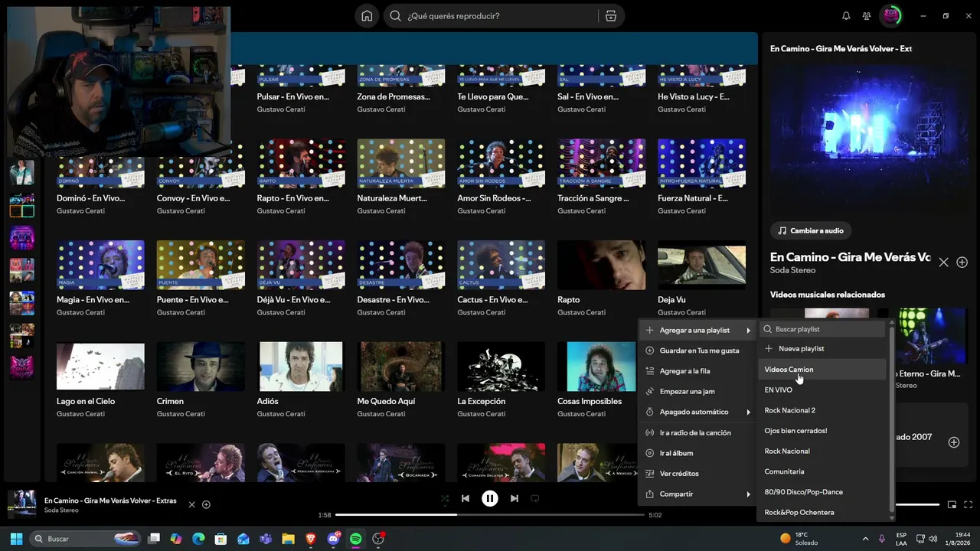Open 'Soda Stereo' artist link in side panel
Viewport: 980px width, 551px height.
(x=792, y=270)
